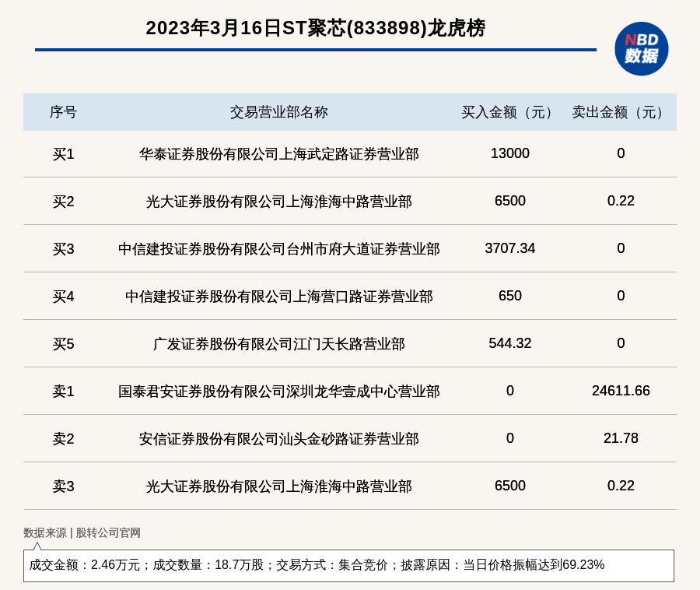Click 0.22 in the 卖3 row

pos(621,486)
